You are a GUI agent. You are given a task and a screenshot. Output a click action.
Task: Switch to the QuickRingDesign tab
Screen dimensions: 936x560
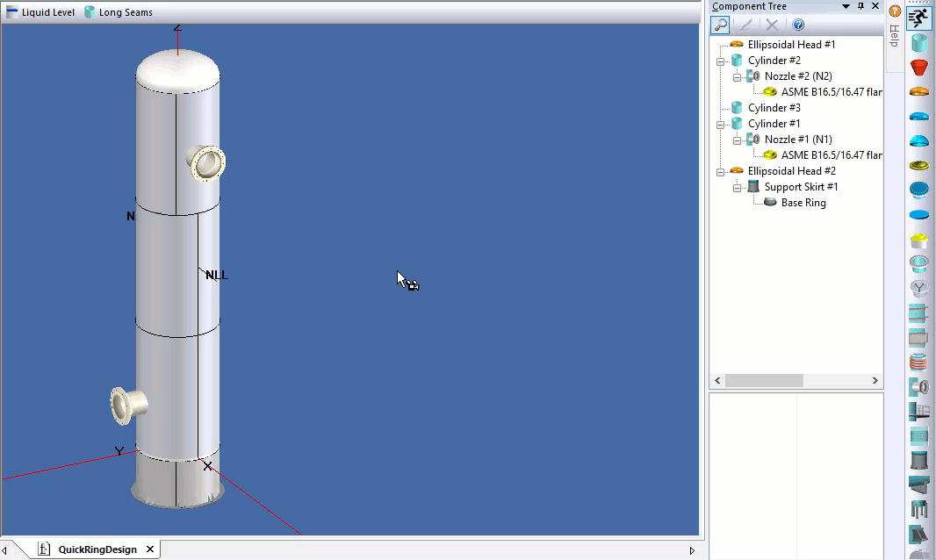tap(97, 549)
